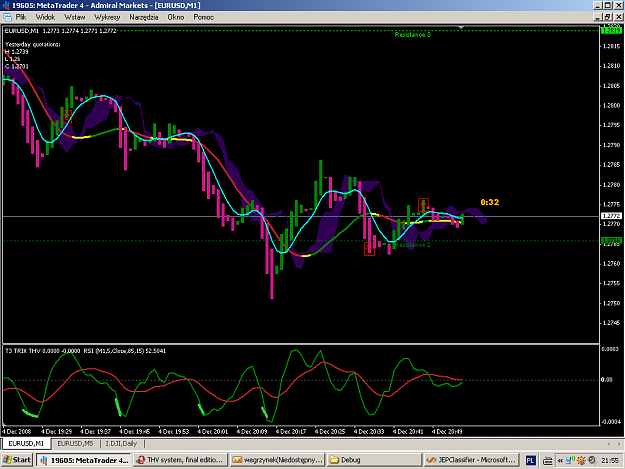Image resolution: width=625 pixels, height=469 pixels.
Task: Click the 4 Dec 19:29 time axis label
Action: click(57, 432)
